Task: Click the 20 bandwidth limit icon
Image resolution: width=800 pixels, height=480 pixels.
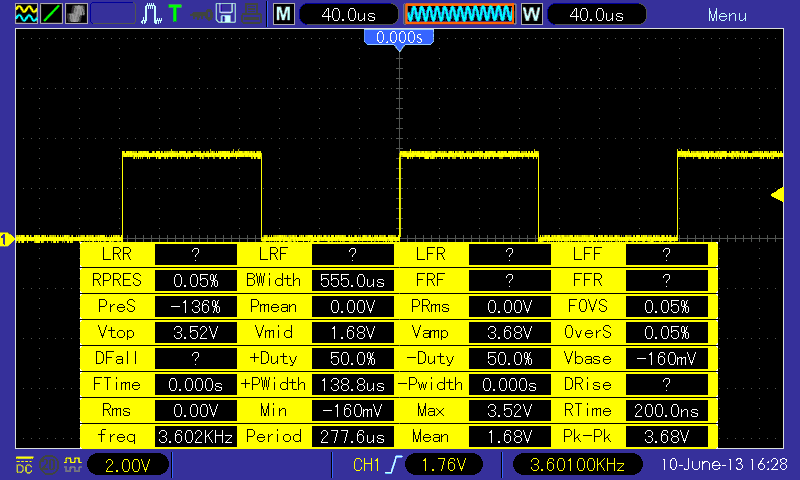Action: (x=49, y=465)
